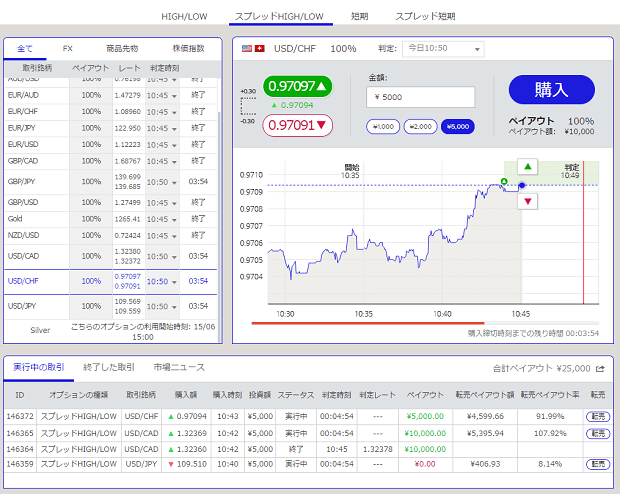Click the green entry point marker on chart
This screenshot has width=620, height=494.
pos(504,182)
